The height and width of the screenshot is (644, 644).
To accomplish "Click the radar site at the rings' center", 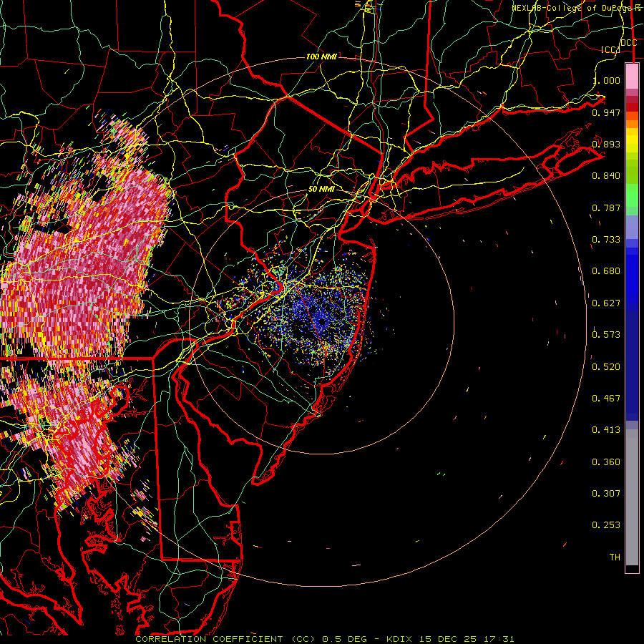I will point(321,322).
